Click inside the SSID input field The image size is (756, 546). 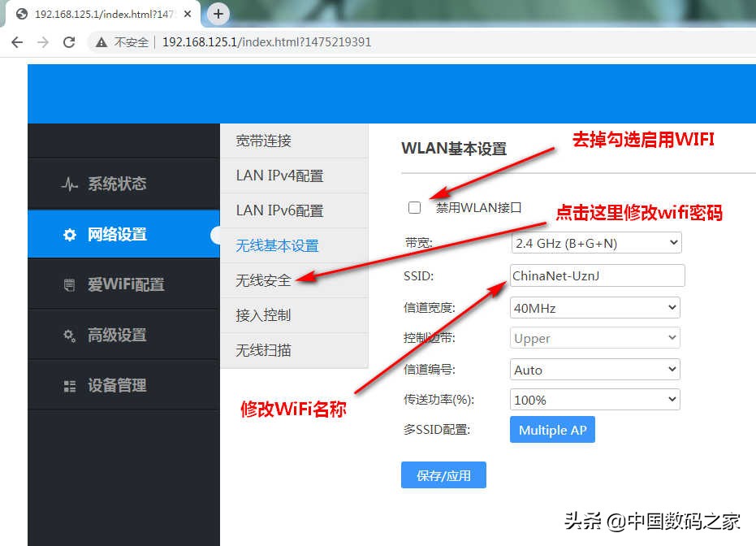597,275
